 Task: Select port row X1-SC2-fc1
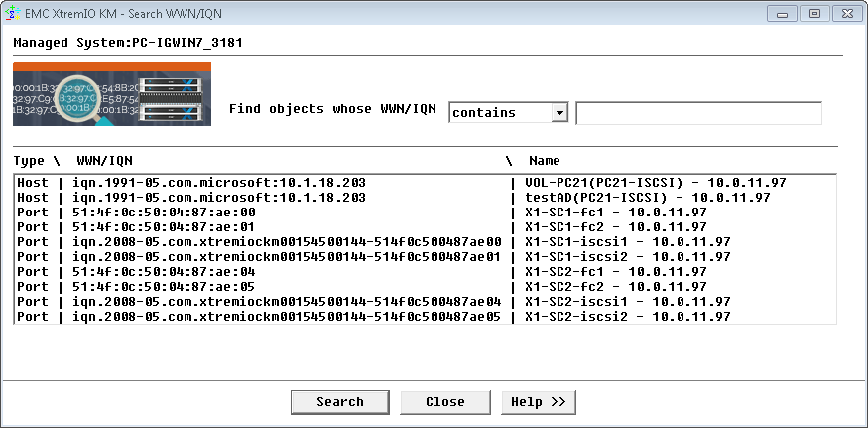pos(425,272)
